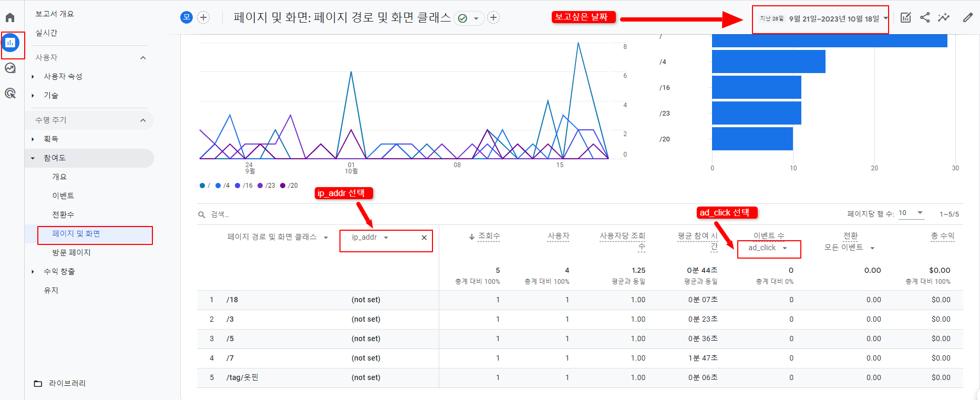
Task: Open 실시간 report
Action: click(x=46, y=33)
